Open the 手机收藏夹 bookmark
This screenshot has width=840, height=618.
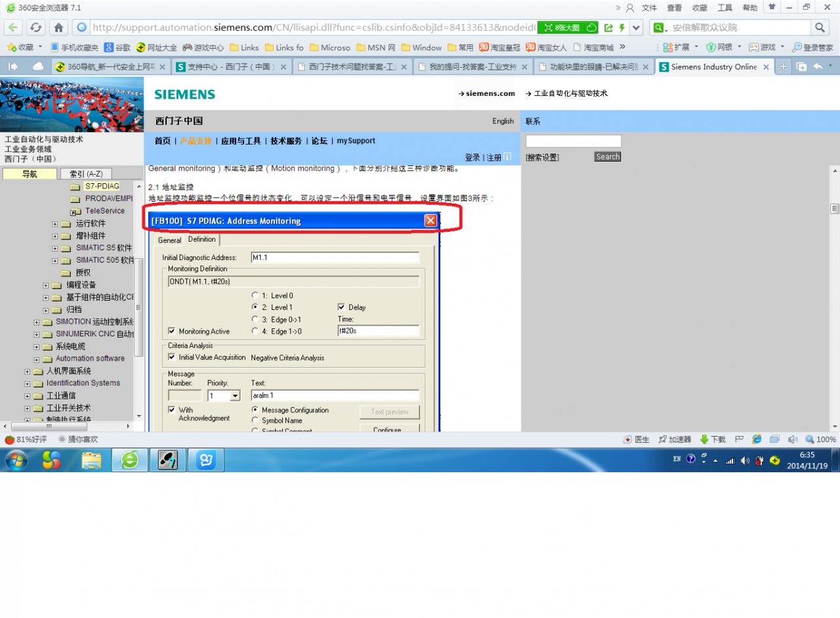click(x=75, y=47)
